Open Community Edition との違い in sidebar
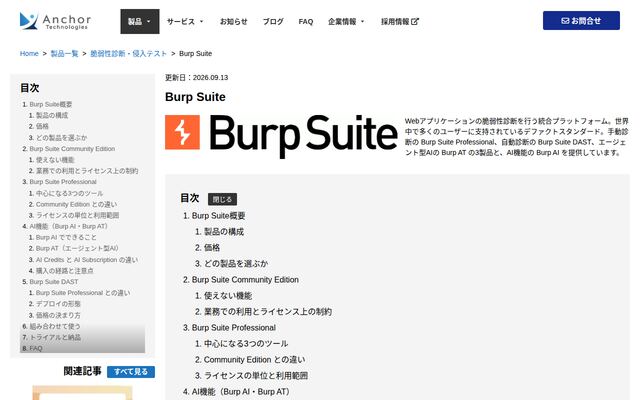The height and width of the screenshot is (400, 640). tap(76, 204)
